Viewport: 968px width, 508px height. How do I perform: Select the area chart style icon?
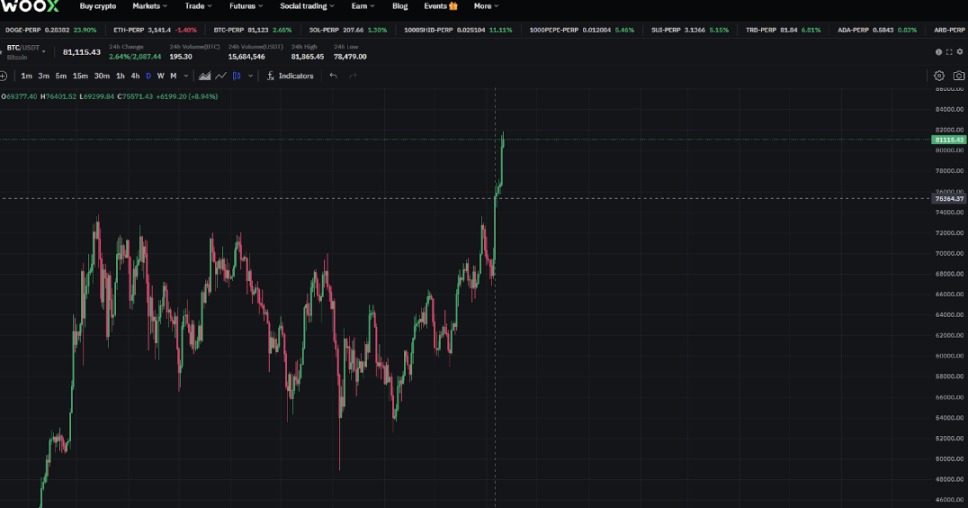click(204, 76)
